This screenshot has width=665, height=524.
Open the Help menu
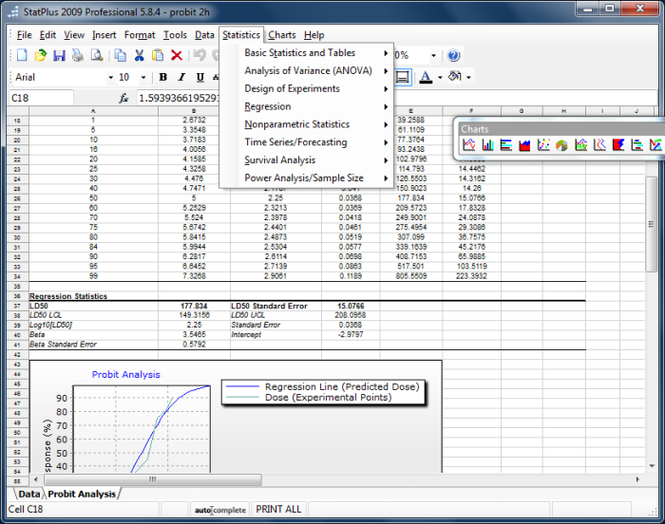pos(314,35)
